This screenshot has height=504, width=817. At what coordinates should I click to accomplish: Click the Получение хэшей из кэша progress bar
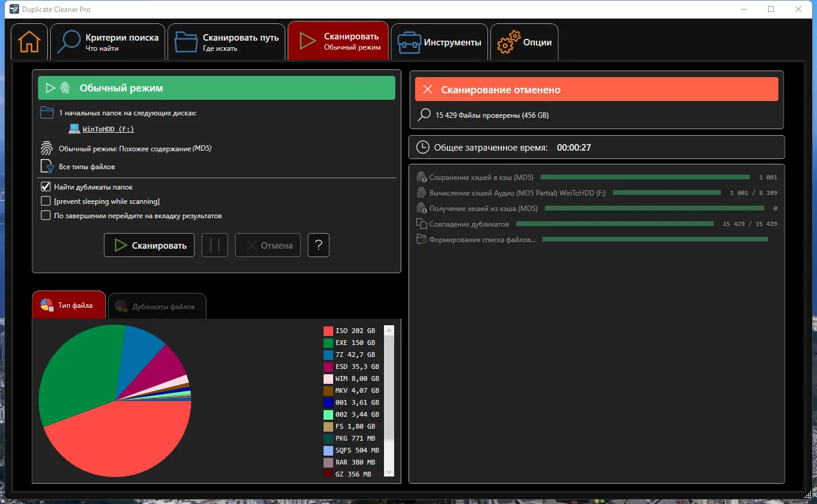(x=654, y=208)
